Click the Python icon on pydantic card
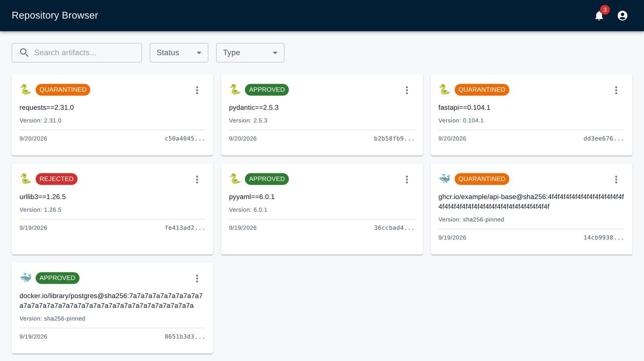Image resolution: width=644 pixels, height=361 pixels. [235, 89]
